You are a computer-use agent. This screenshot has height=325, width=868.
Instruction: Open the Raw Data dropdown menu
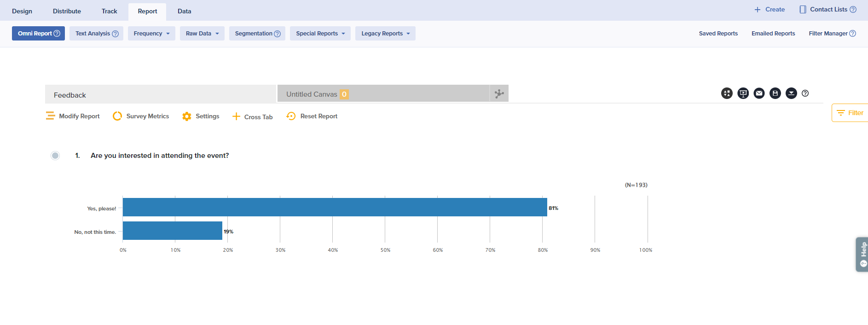point(203,34)
